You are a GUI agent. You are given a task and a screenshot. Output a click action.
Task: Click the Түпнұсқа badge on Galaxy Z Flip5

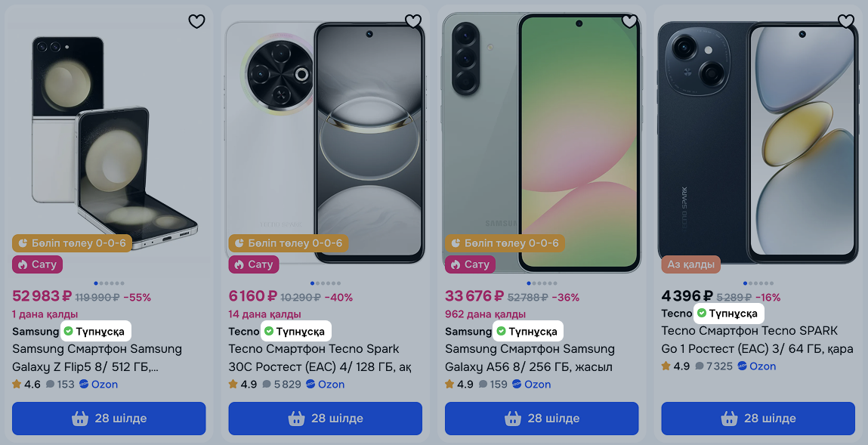[x=96, y=332]
